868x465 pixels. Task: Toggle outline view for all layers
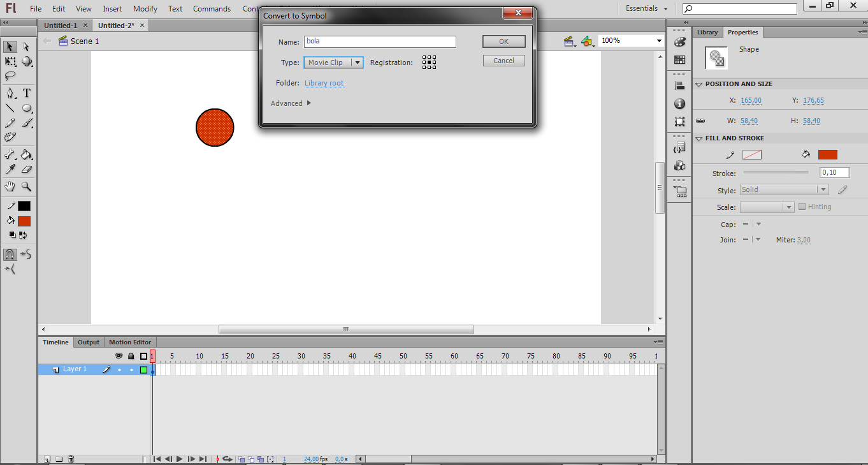(x=144, y=356)
